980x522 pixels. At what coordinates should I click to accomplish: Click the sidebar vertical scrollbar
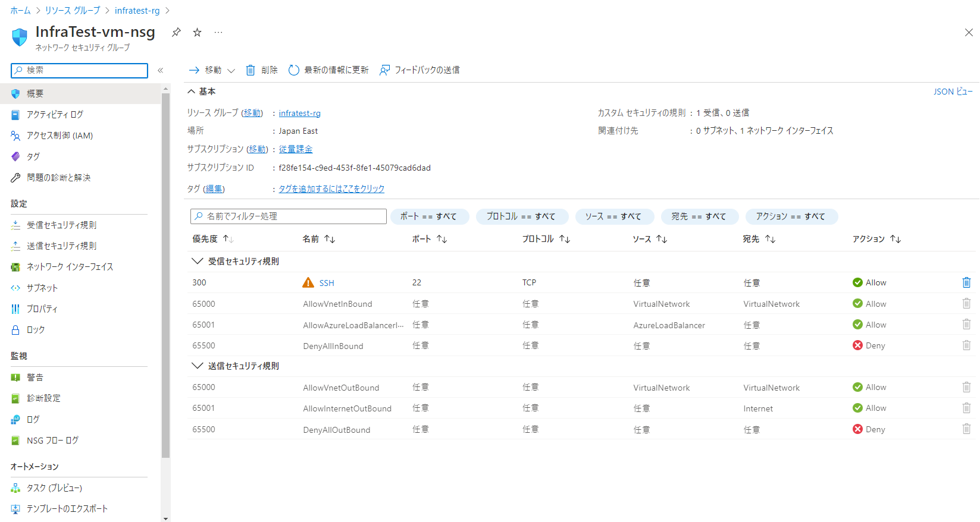click(x=166, y=275)
